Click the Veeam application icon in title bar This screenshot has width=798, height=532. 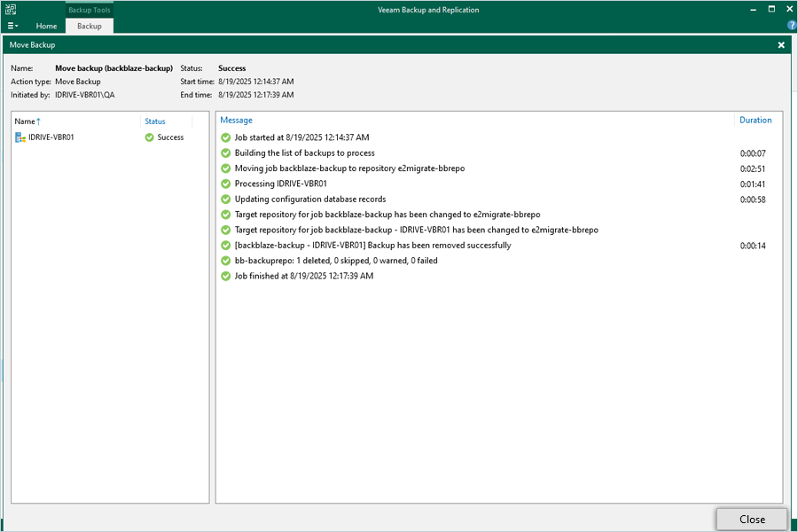pyautogui.click(x=10, y=9)
